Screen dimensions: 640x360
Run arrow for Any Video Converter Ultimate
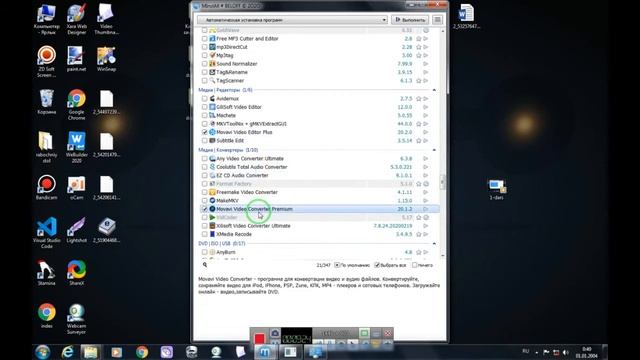coord(426,159)
